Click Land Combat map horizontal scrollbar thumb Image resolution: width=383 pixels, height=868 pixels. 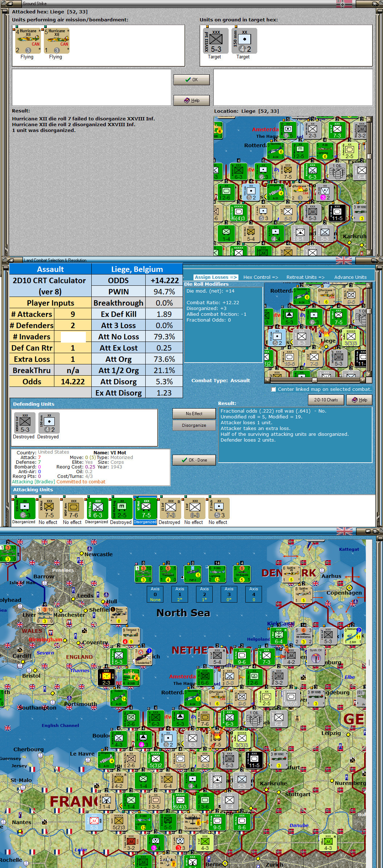pyautogui.click(x=315, y=380)
